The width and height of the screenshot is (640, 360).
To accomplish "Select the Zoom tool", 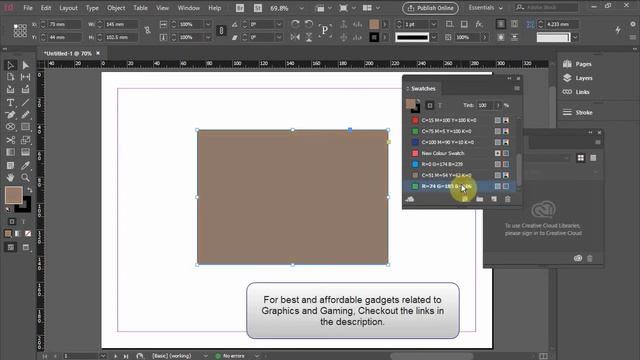I will 25,178.
